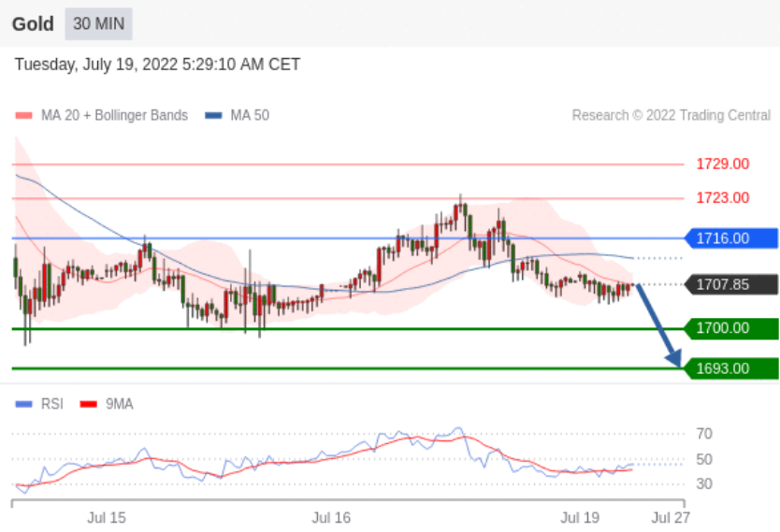
Task: Click the Jul 15 date axis label
Action: click(107, 518)
